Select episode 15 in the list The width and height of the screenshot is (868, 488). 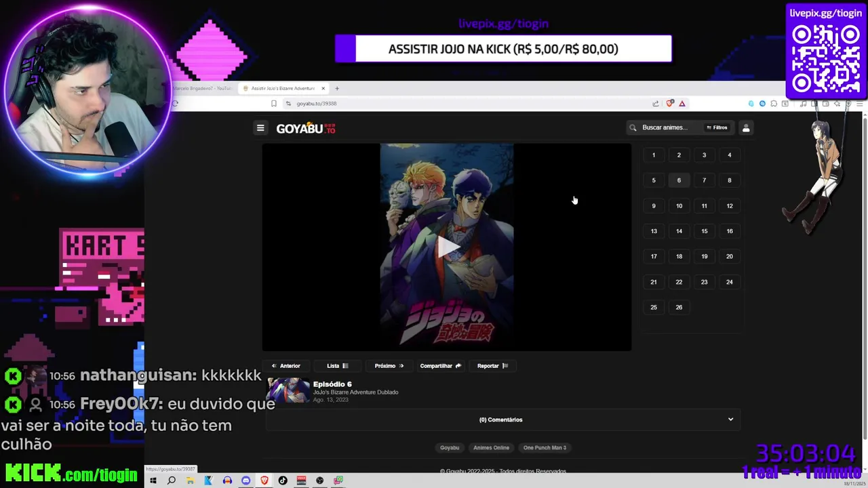click(704, 231)
